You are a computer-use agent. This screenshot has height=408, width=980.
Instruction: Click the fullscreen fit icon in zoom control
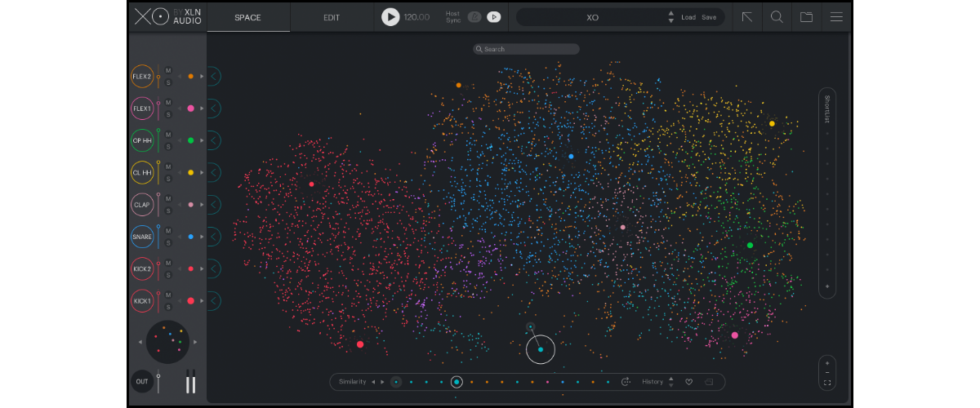pos(827,383)
